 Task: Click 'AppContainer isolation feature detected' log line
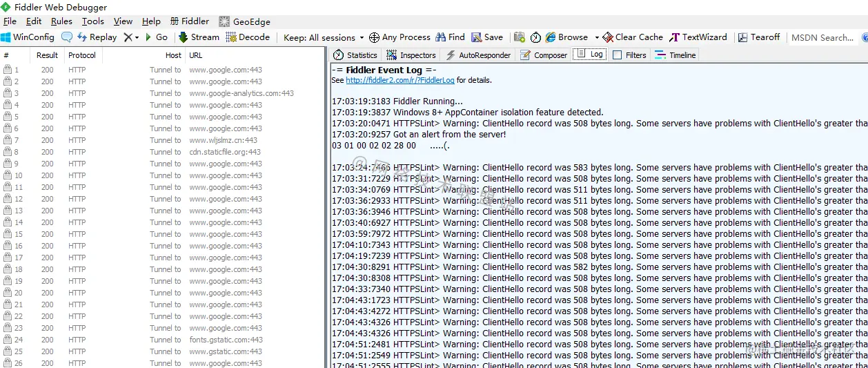pyautogui.click(x=468, y=113)
